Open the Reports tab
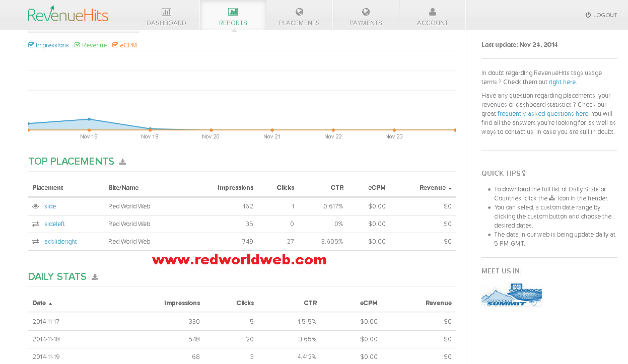The width and height of the screenshot is (628, 364). point(233,15)
